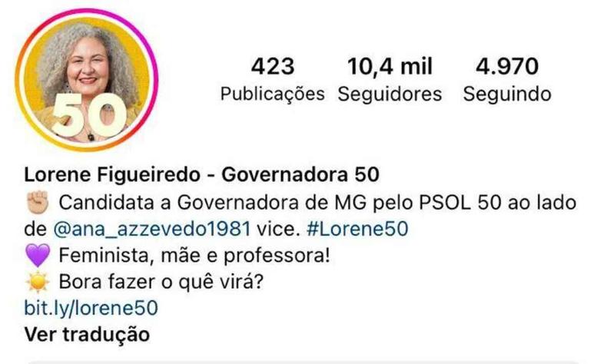Click the Bora fazer o quê virá text
607x364 pixels.
point(161,282)
